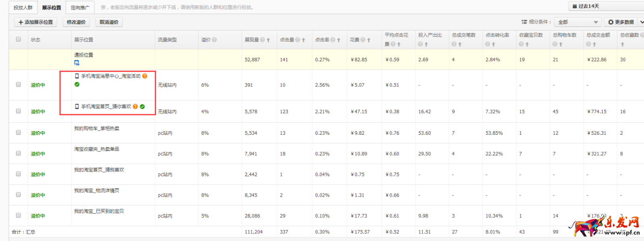Sort by 展现量 using its arrow icon
Image resolution: width=644 pixels, height=241 pixels.
[x=268, y=40]
